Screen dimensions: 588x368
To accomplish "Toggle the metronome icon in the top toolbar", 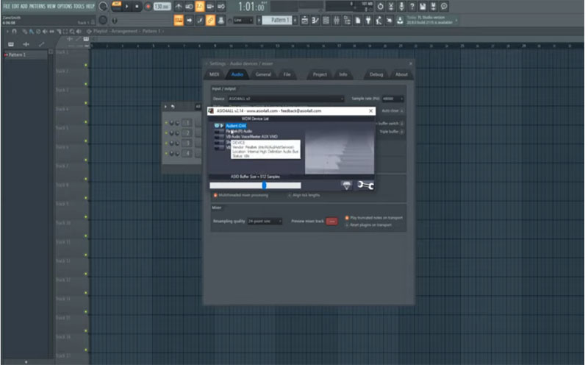I will [179, 7].
